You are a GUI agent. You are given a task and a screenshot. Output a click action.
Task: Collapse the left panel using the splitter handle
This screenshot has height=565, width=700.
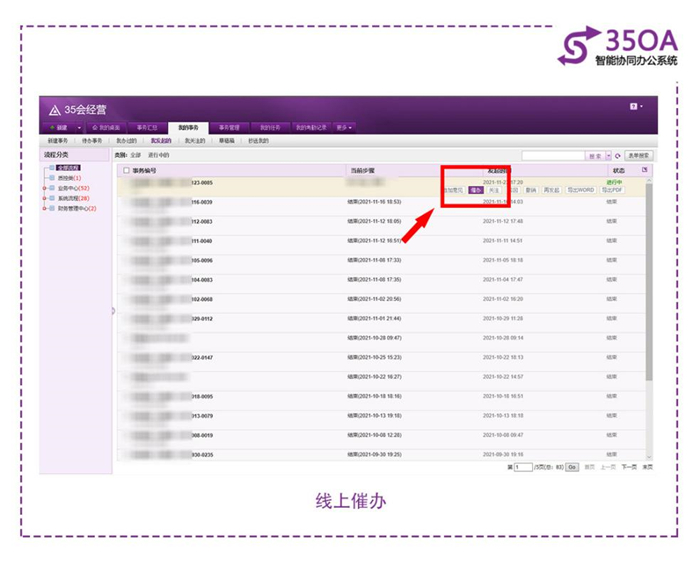pos(113,311)
